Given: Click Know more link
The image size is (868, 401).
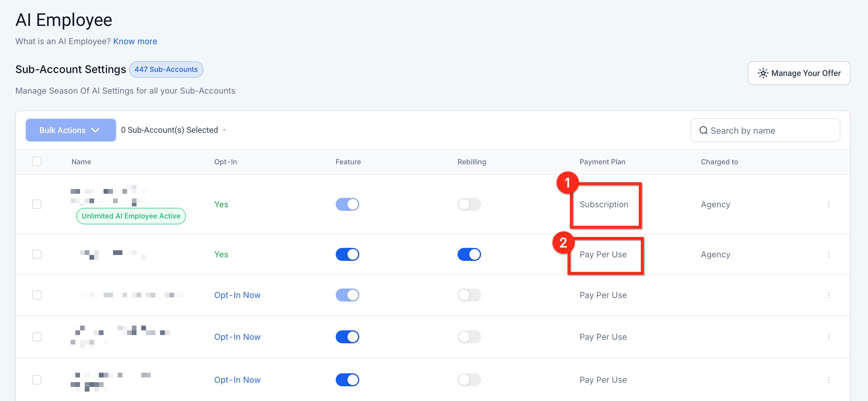Looking at the screenshot, I should click(135, 41).
